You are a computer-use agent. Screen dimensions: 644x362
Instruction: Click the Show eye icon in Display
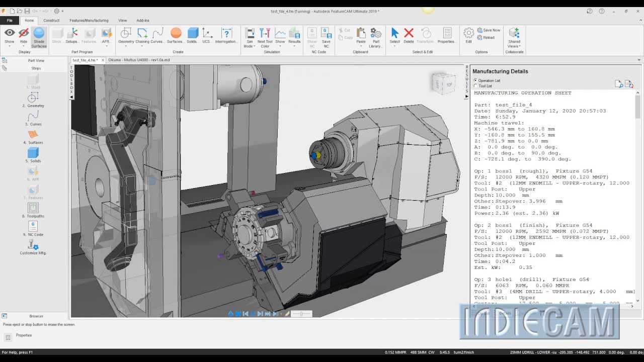[10, 33]
